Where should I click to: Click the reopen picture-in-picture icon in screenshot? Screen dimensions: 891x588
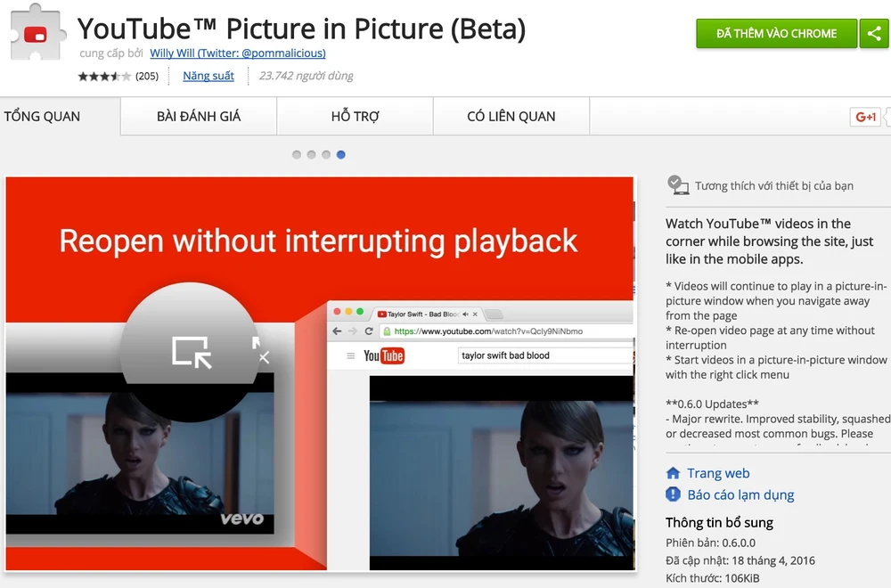click(x=191, y=352)
